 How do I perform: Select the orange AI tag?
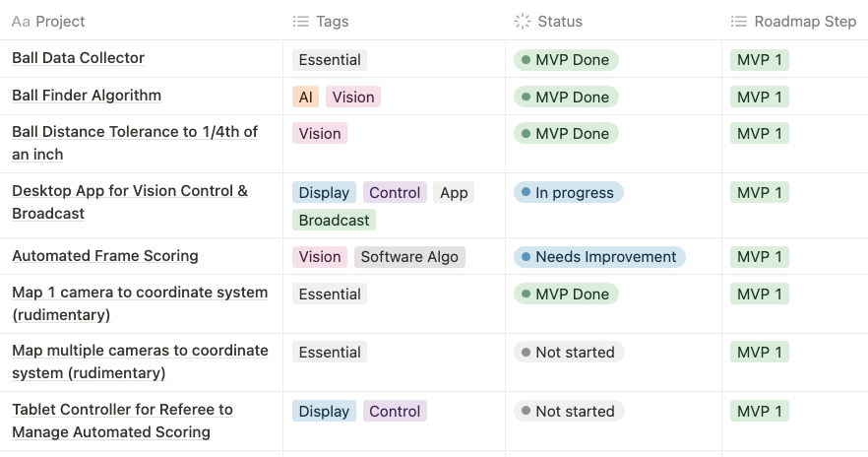pos(306,97)
